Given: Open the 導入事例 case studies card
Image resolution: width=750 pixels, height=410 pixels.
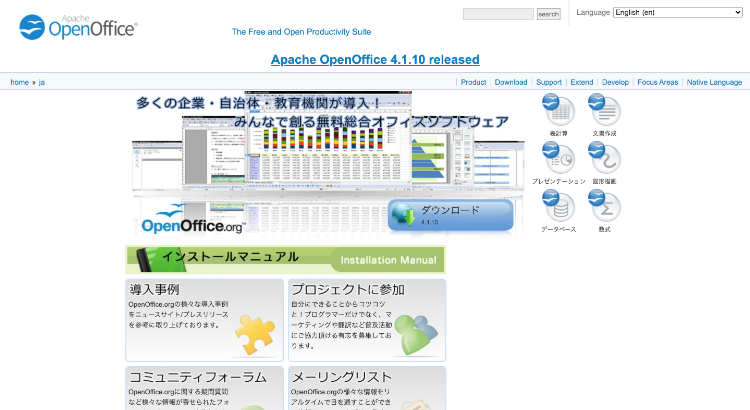Looking at the screenshot, I should tap(204, 320).
